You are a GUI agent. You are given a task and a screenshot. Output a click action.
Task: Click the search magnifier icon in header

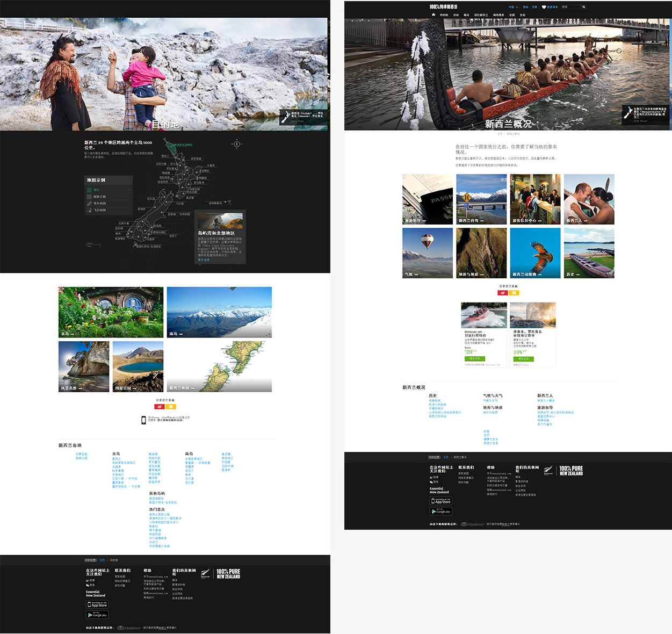(x=584, y=7)
